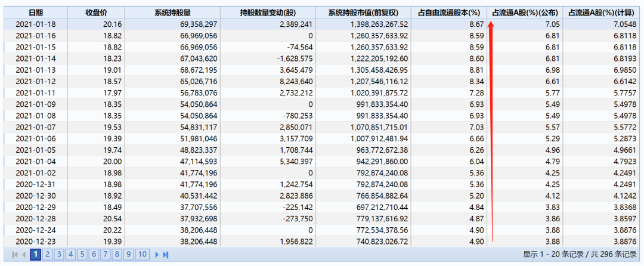The image size is (644, 266).
Task: Click the next page arrow icon
Action: coord(157,255)
